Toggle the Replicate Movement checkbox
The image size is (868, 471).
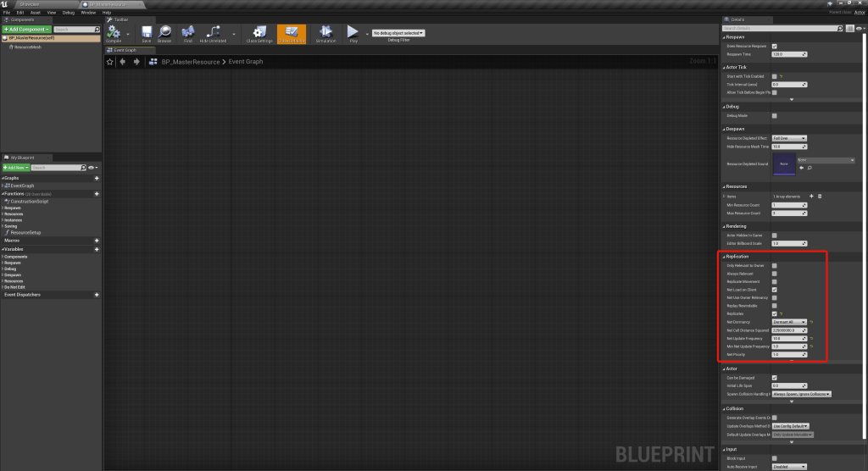[x=775, y=282]
